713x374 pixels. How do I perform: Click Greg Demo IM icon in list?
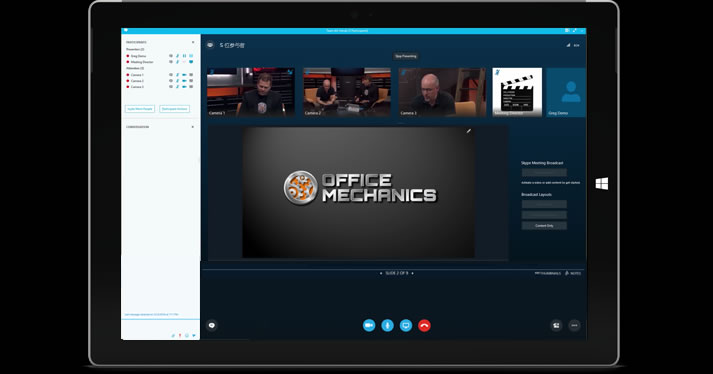(x=171, y=56)
